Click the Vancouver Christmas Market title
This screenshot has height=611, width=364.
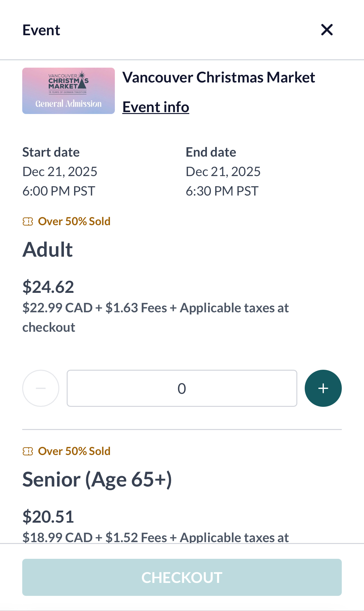tap(219, 77)
